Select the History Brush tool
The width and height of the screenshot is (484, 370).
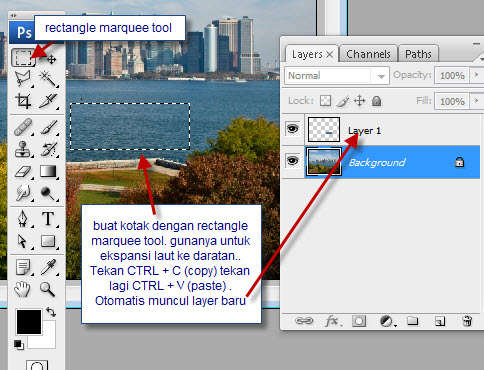click(48, 149)
